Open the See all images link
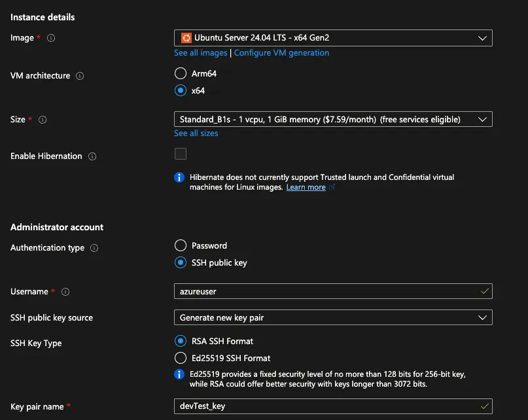This screenshot has width=528, height=420. coord(200,53)
